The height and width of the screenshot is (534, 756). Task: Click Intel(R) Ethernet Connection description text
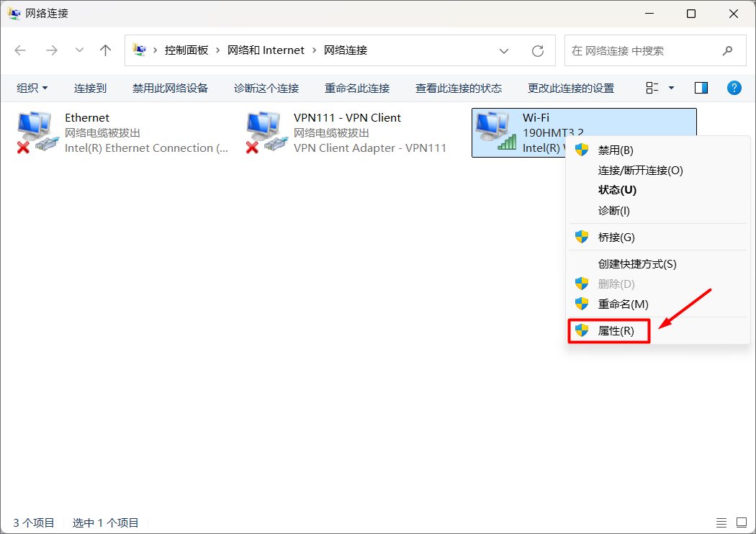(x=147, y=148)
